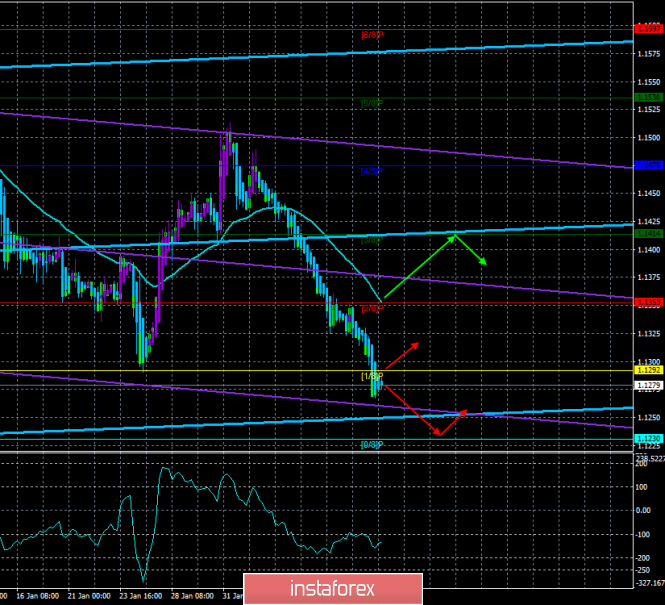Click the green 1.1536 price tag
The image size is (665, 605).
(x=647, y=97)
